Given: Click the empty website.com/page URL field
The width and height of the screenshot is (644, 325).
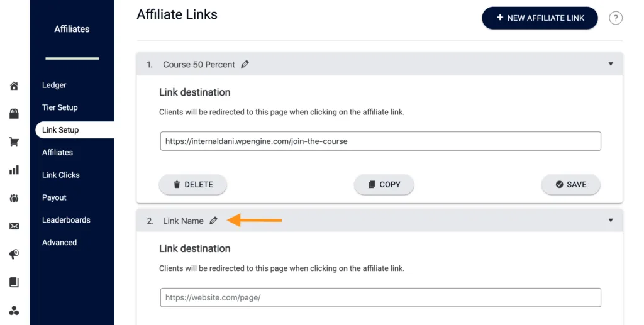Looking at the screenshot, I should tap(380, 297).
